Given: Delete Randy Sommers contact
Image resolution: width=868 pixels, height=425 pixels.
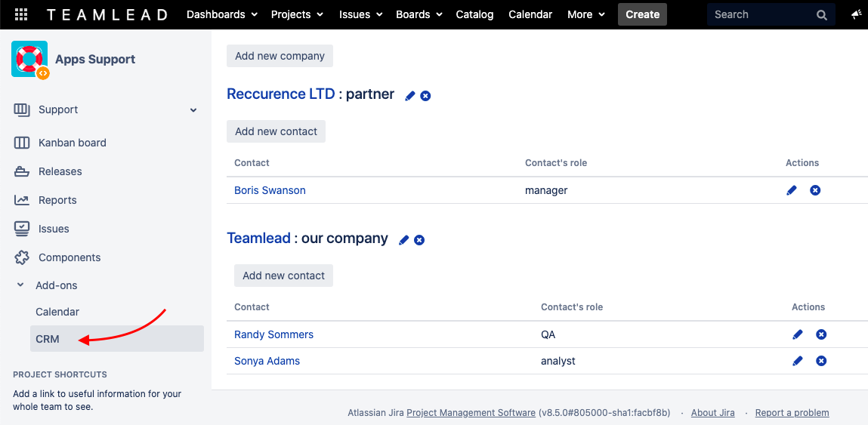Looking at the screenshot, I should [x=821, y=334].
